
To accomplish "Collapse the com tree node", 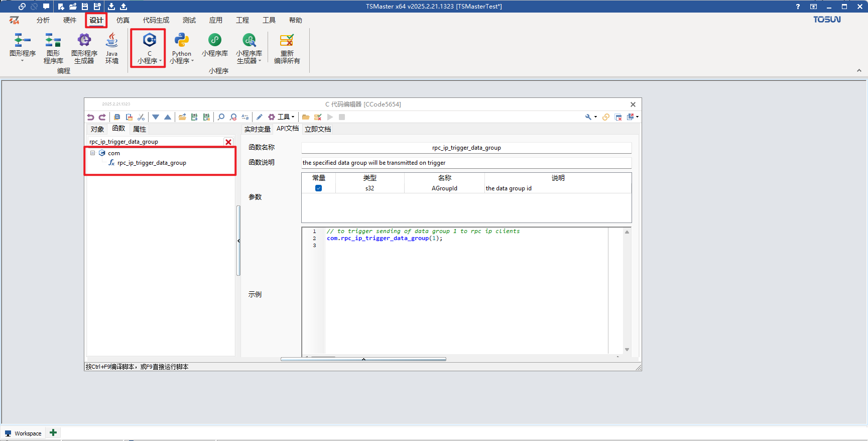I will click(x=92, y=153).
